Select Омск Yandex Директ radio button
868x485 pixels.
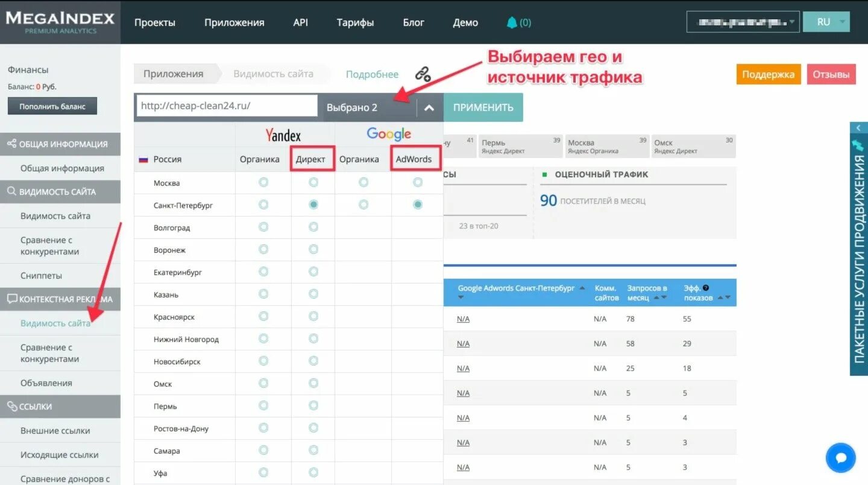(313, 383)
